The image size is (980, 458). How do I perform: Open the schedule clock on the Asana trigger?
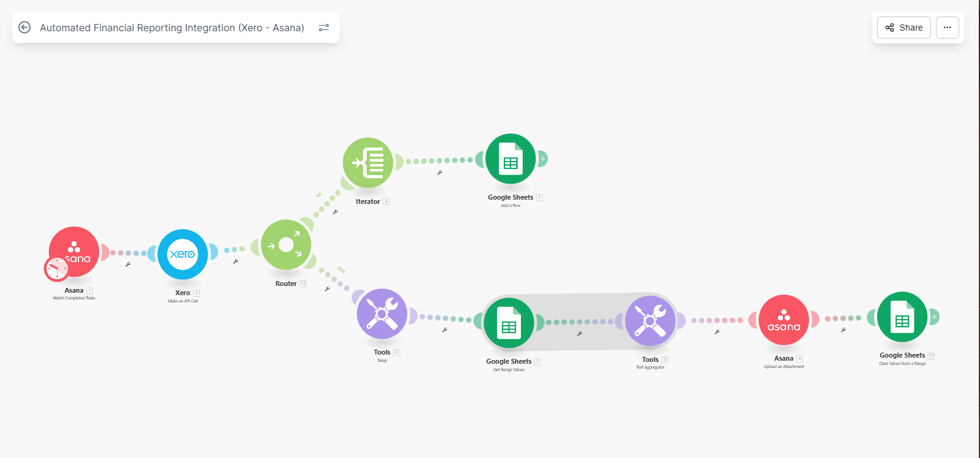click(x=56, y=268)
